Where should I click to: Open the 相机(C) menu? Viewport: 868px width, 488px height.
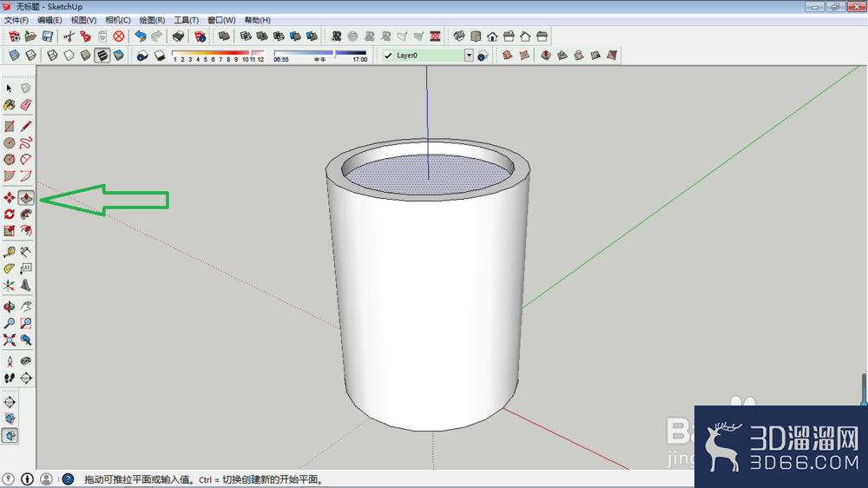click(x=118, y=20)
